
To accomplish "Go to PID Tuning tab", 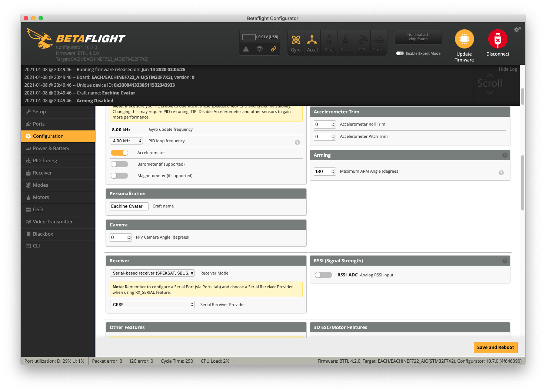I will [x=58, y=161].
